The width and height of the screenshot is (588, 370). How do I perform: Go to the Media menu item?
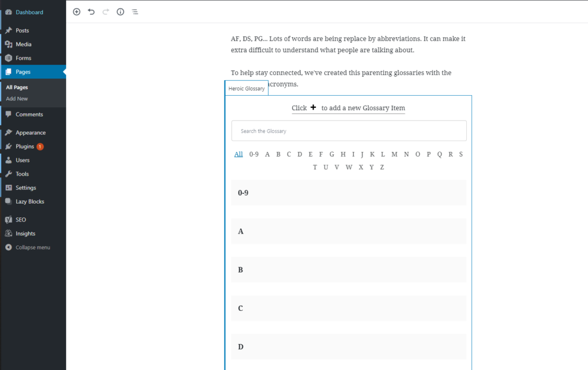23,44
